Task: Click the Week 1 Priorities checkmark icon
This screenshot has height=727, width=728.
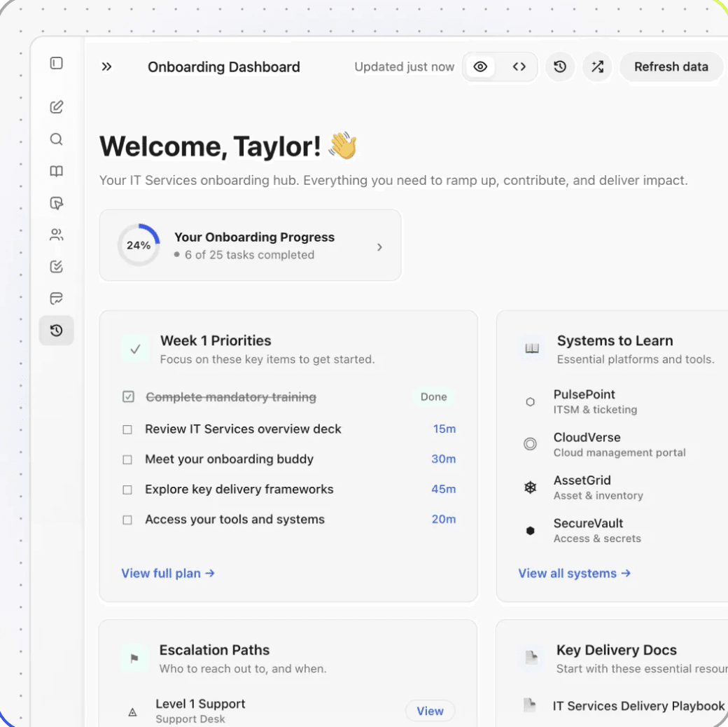Action: coord(135,349)
